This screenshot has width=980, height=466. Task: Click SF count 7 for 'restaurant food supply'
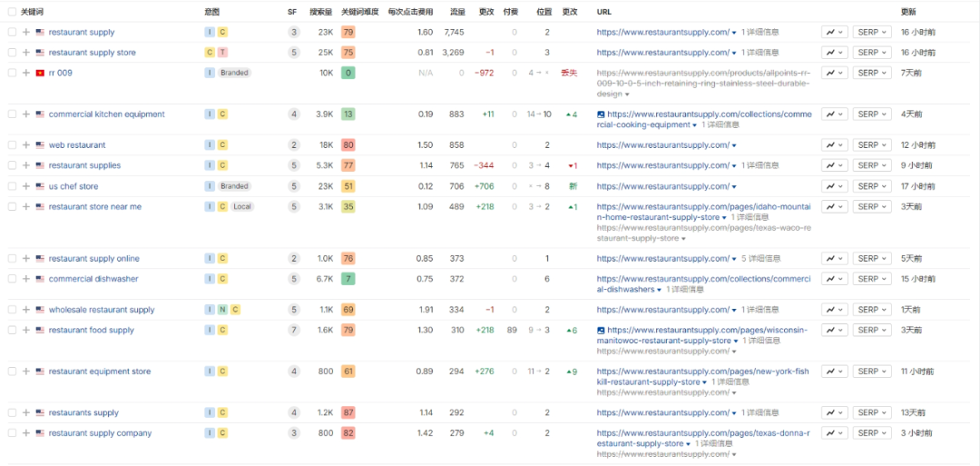(293, 331)
